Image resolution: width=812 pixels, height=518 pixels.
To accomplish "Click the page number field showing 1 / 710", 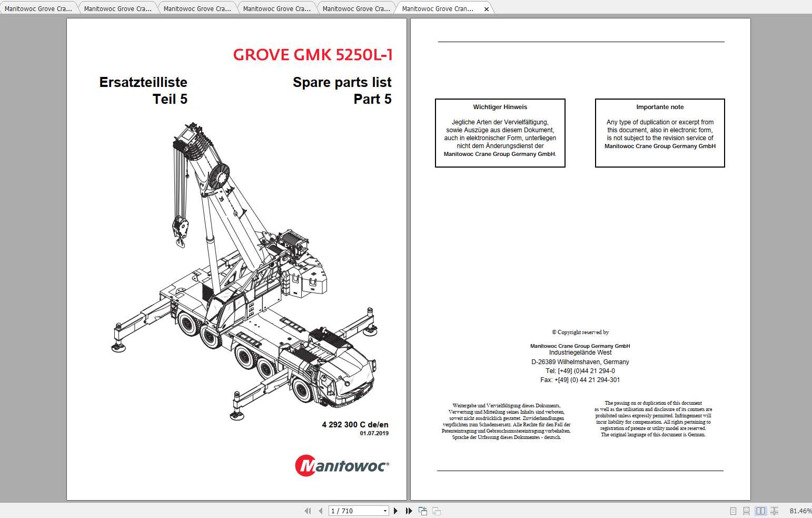I will click(x=355, y=511).
